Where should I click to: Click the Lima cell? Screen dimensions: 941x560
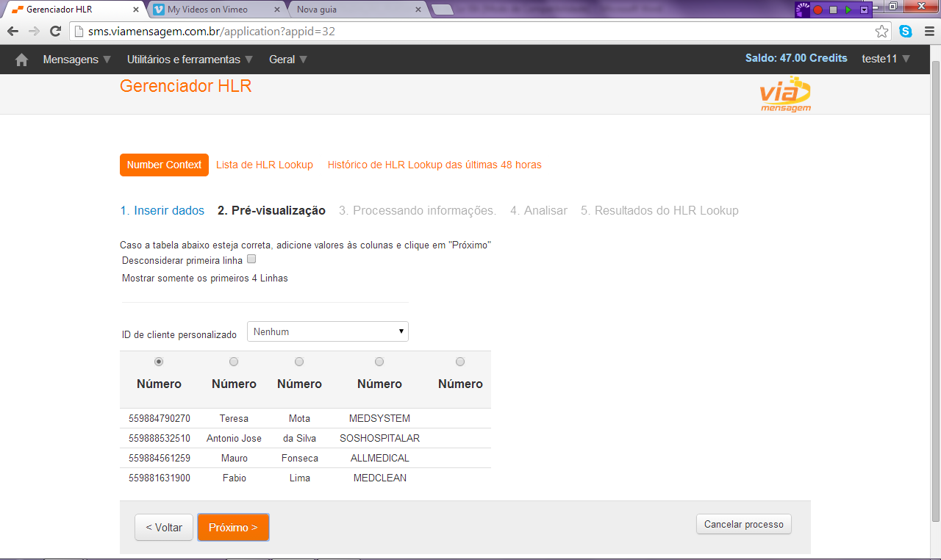pyautogui.click(x=300, y=478)
